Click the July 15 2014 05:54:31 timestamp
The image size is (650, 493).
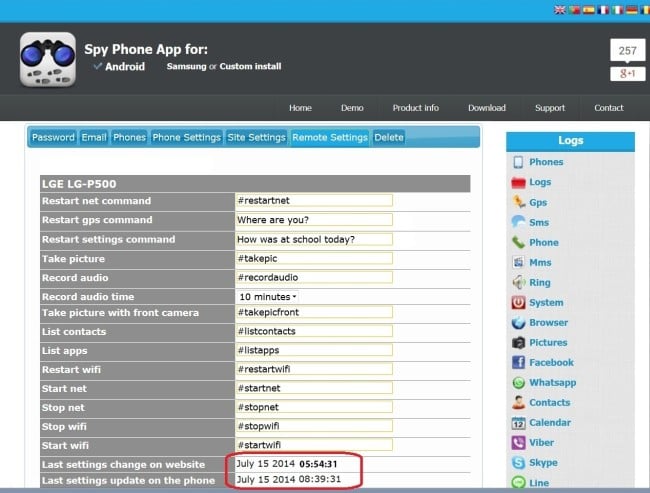pyautogui.click(x=287, y=464)
